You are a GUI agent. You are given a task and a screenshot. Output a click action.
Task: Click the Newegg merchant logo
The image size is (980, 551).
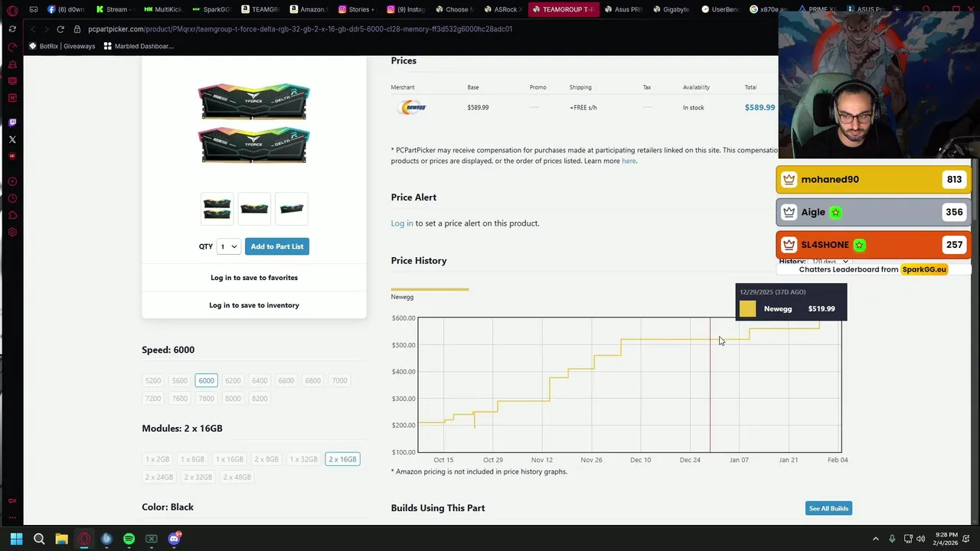pos(413,107)
